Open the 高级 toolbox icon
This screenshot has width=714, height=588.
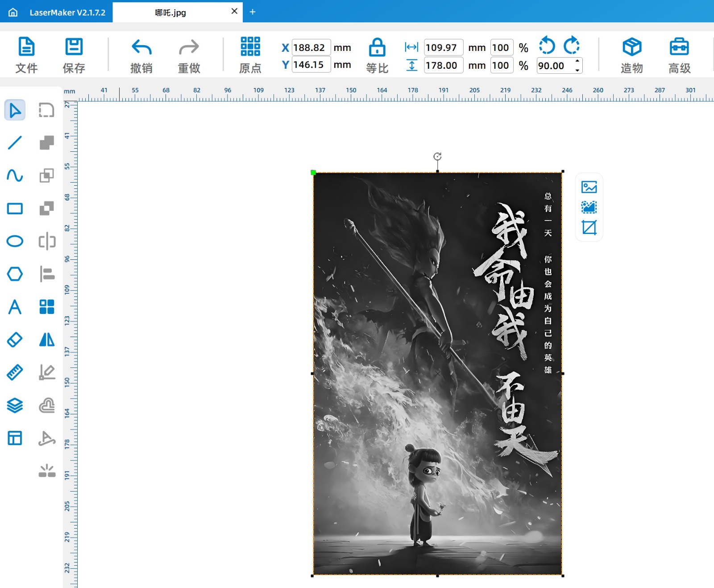click(679, 47)
